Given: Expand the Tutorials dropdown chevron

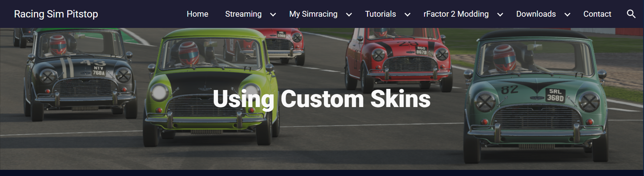Looking at the screenshot, I should [407, 15].
